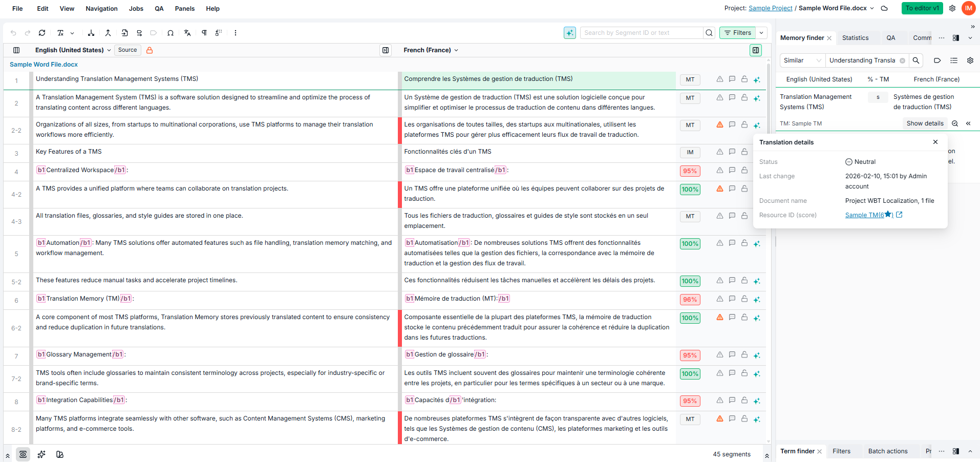Image resolution: width=980 pixels, height=462 pixels.
Task: Open the special characters Omega tool
Action: 171,33
